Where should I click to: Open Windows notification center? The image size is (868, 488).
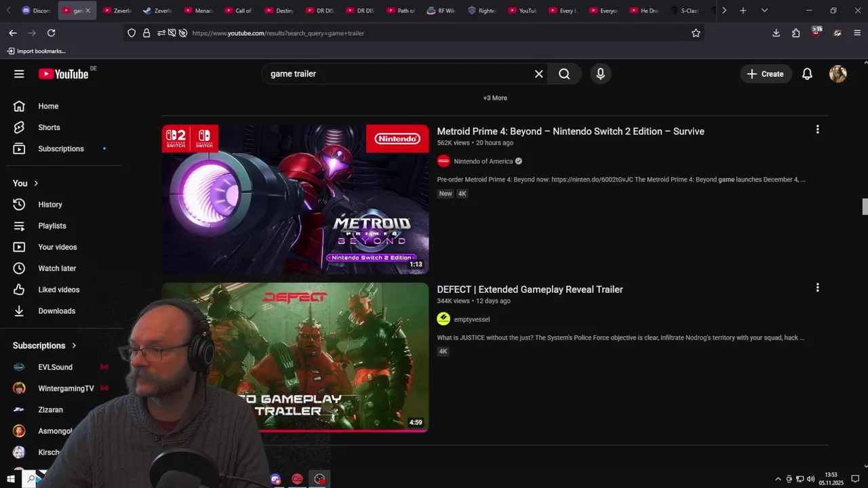[x=856, y=479]
